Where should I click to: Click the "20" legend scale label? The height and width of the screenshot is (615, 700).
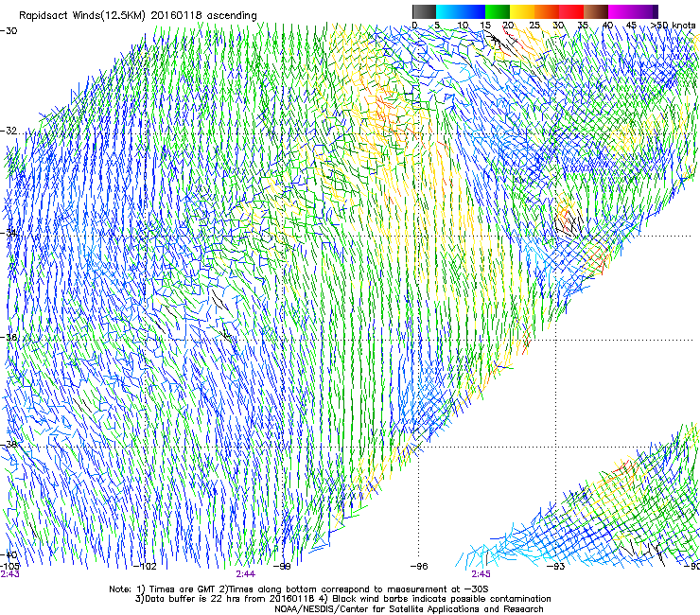pos(508,26)
